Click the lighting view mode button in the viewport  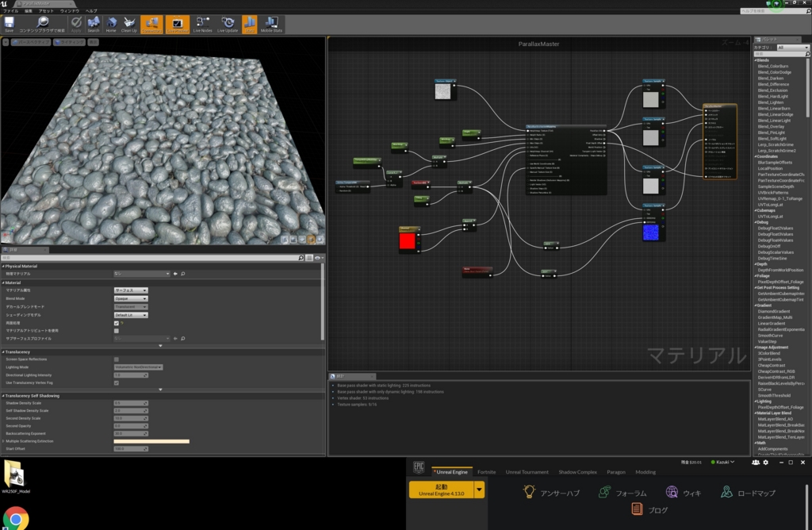click(x=70, y=43)
